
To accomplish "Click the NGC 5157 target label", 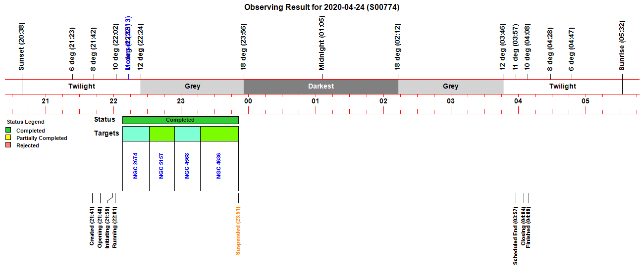I will (x=161, y=166).
